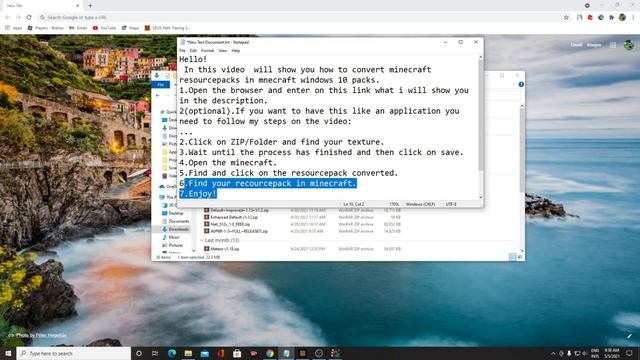Click Notepad scroll down arrow

coord(480,197)
